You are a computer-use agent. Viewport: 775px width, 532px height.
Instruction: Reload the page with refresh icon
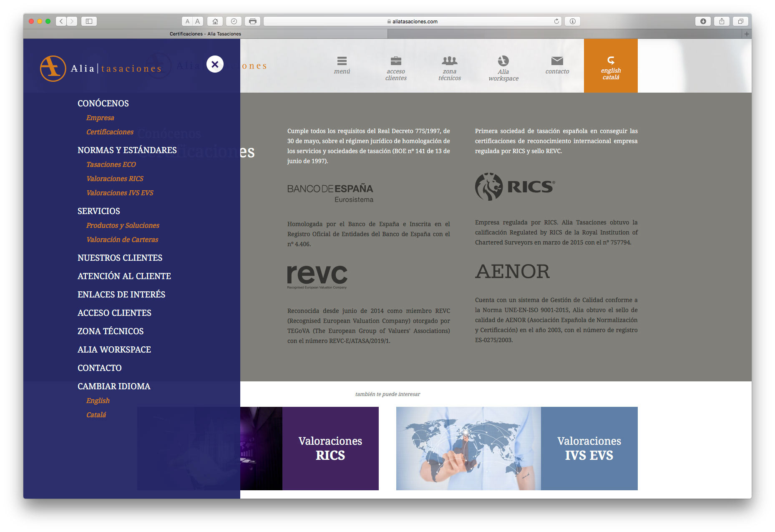(x=556, y=21)
